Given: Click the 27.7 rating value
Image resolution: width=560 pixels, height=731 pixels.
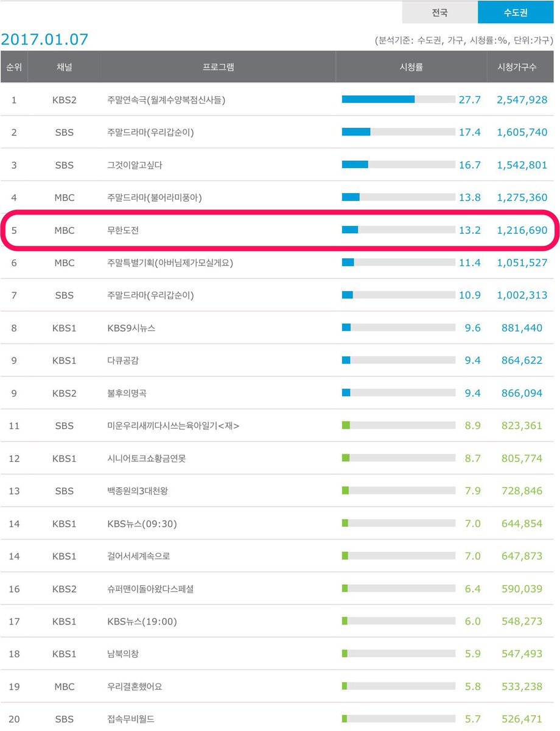Looking at the screenshot, I should (x=469, y=99).
